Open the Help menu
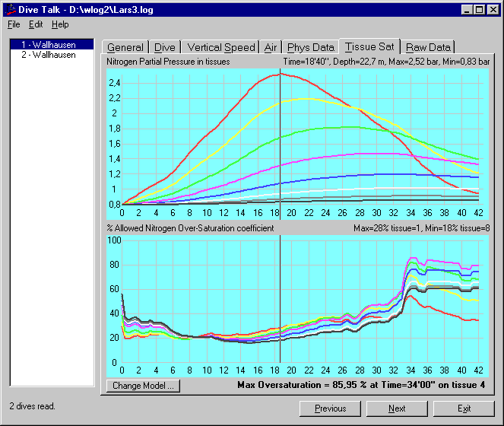The width and height of the screenshot is (504, 426). (x=60, y=24)
